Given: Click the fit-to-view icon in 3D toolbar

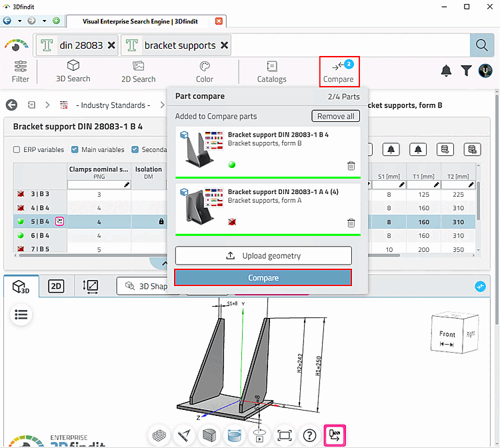Looking at the screenshot, I should pos(284,435).
